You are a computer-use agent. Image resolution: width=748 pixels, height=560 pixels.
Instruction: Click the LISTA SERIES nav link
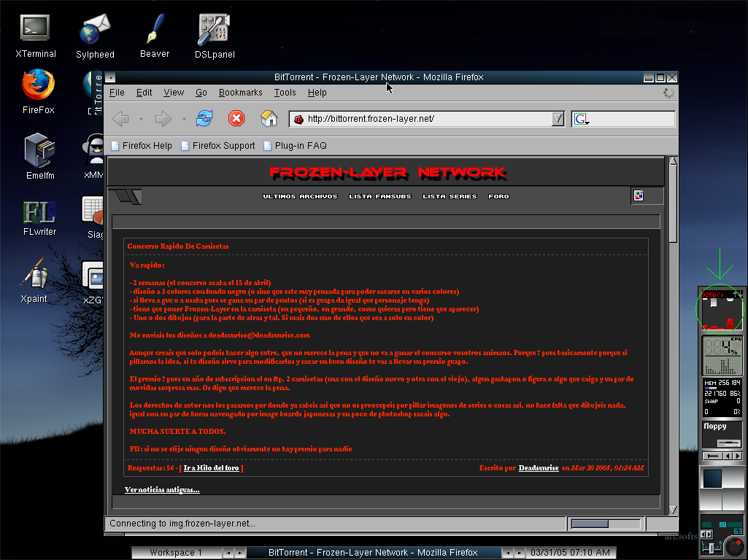click(x=450, y=196)
